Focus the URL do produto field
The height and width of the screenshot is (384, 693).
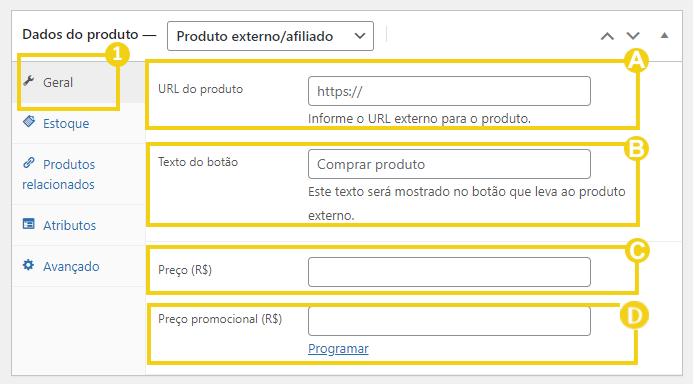click(449, 91)
